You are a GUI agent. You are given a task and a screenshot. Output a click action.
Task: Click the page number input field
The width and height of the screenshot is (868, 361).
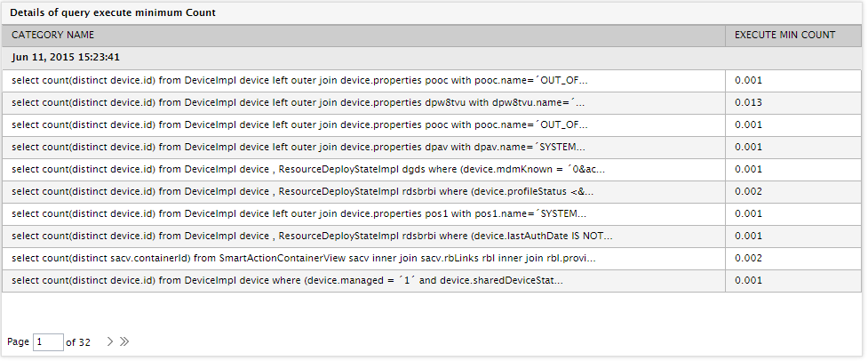coord(48,342)
